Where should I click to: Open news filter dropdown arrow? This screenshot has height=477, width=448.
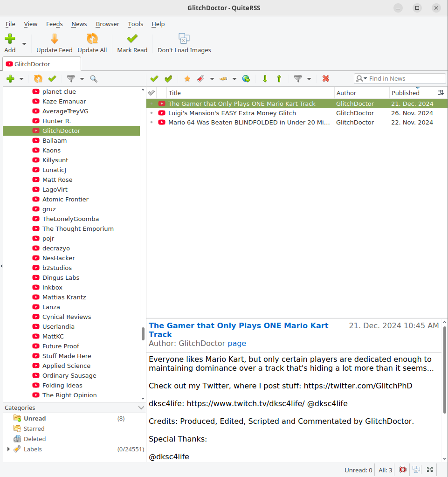[x=309, y=79]
